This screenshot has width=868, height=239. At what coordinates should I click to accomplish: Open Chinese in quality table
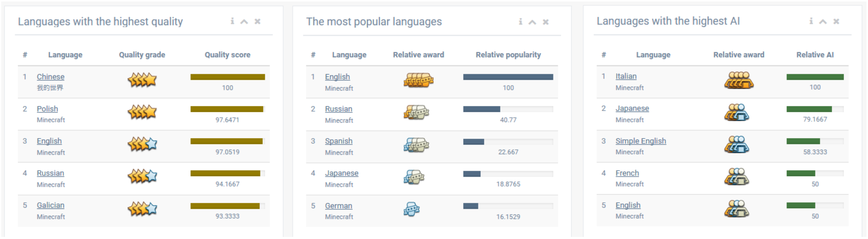pyautogui.click(x=51, y=77)
